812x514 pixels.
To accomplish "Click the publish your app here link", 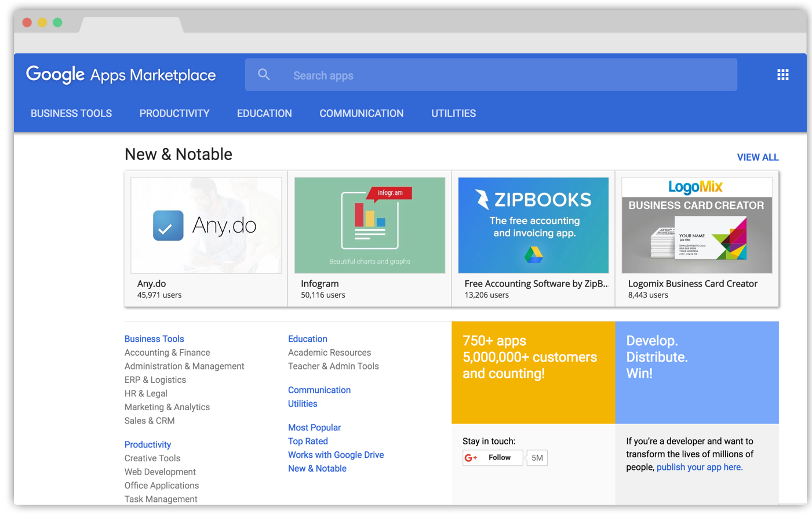I will (700, 467).
